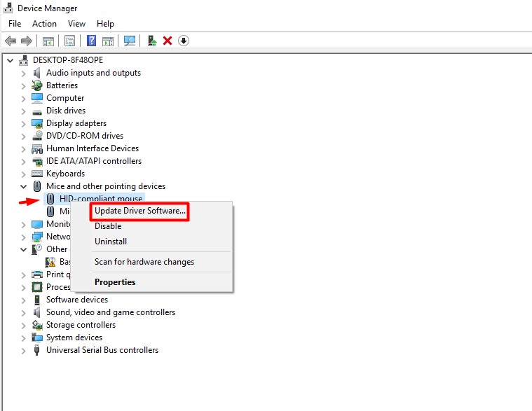Click Show/Hide Console Tree toolbar icon
Image resolution: width=532 pixels, height=411 pixels.
coord(48,41)
